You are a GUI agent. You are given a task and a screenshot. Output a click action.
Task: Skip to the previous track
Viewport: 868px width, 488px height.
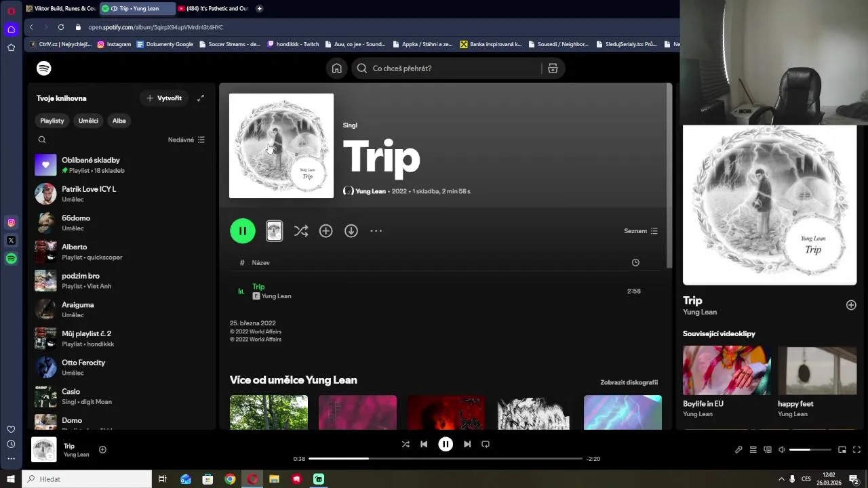424,444
